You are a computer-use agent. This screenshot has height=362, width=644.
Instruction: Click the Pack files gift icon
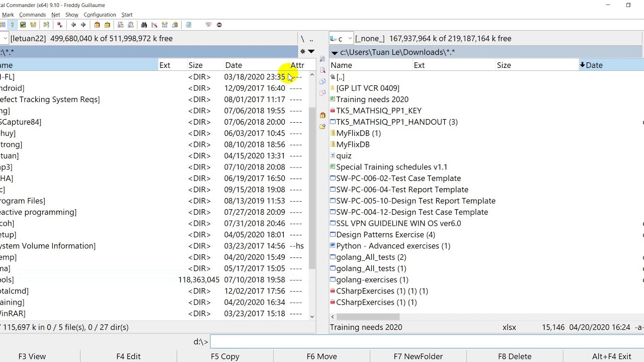tap(97, 25)
